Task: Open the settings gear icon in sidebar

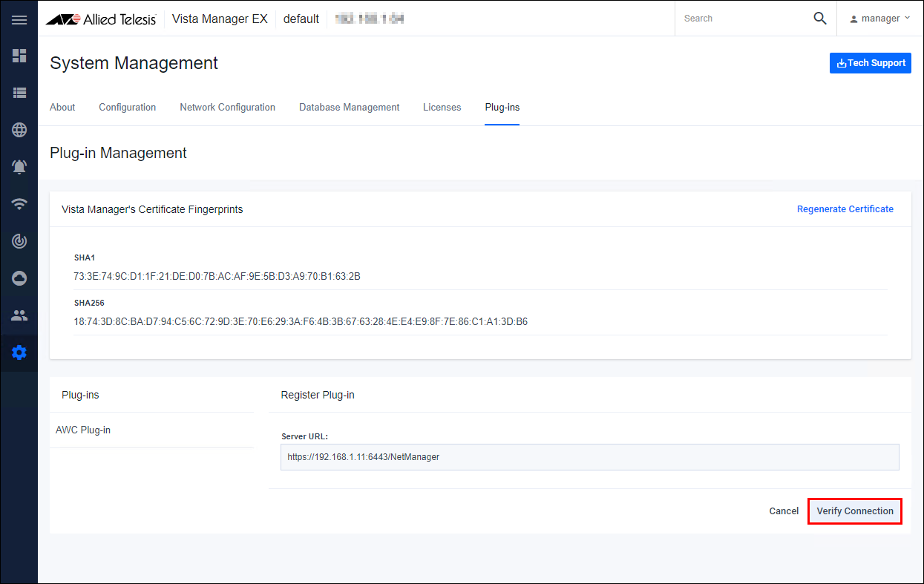Action: click(19, 352)
